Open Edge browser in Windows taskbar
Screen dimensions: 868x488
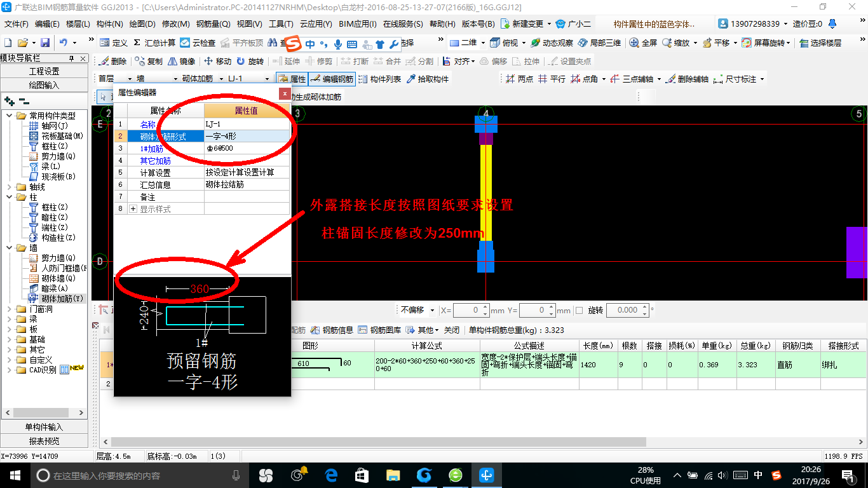click(330, 475)
